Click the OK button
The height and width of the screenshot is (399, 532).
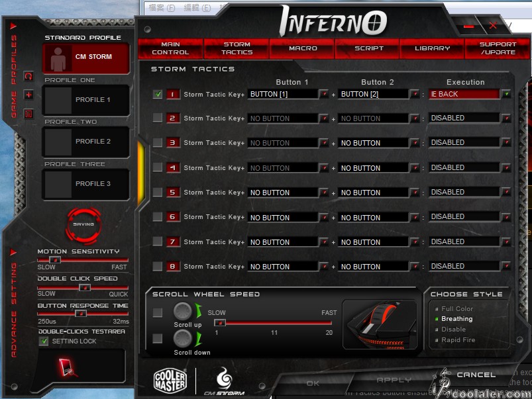[x=313, y=383]
